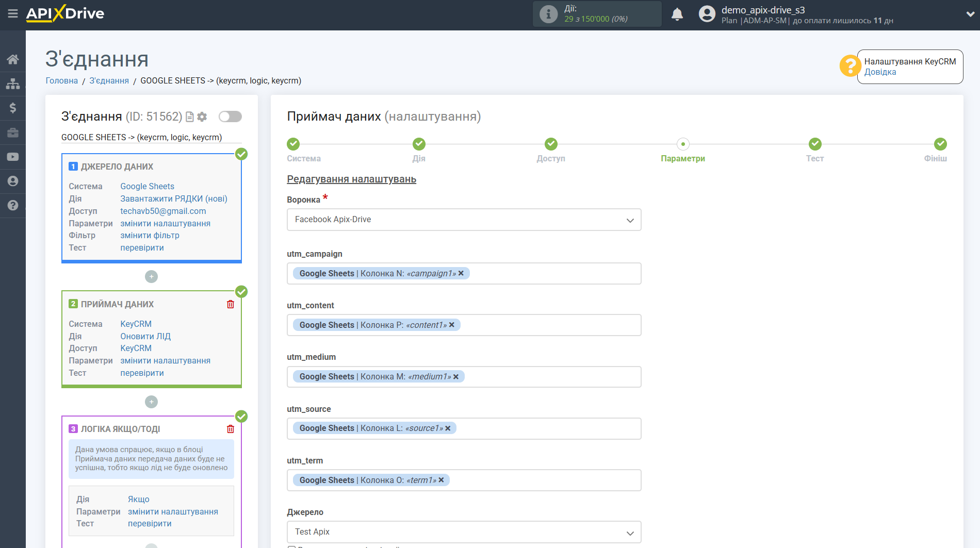Expand the account menu chevron

pyautogui.click(x=970, y=14)
